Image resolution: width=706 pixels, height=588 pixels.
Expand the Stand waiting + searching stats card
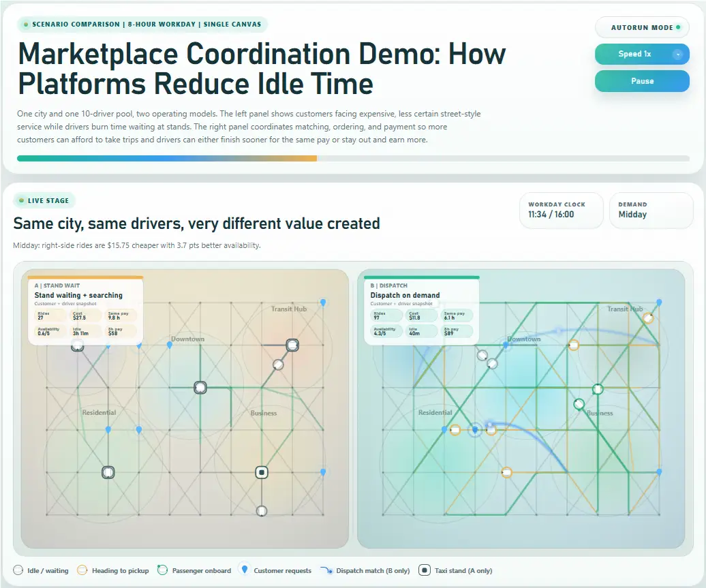click(85, 315)
